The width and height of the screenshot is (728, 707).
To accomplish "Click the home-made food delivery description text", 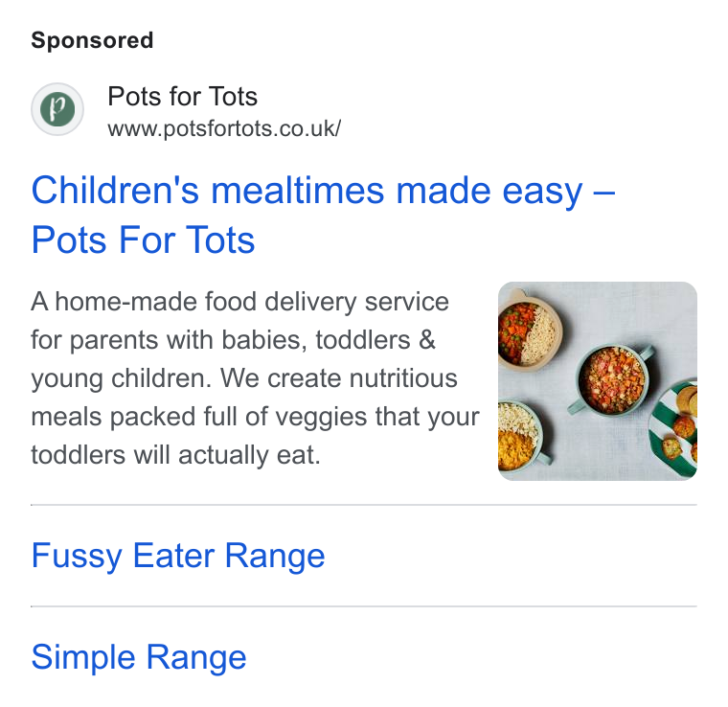I will (255, 377).
